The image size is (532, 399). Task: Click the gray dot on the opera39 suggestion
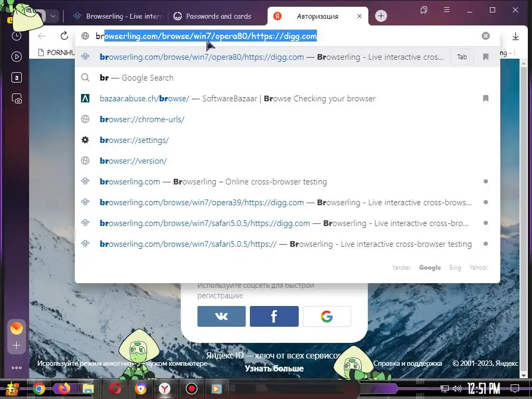(x=486, y=202)
